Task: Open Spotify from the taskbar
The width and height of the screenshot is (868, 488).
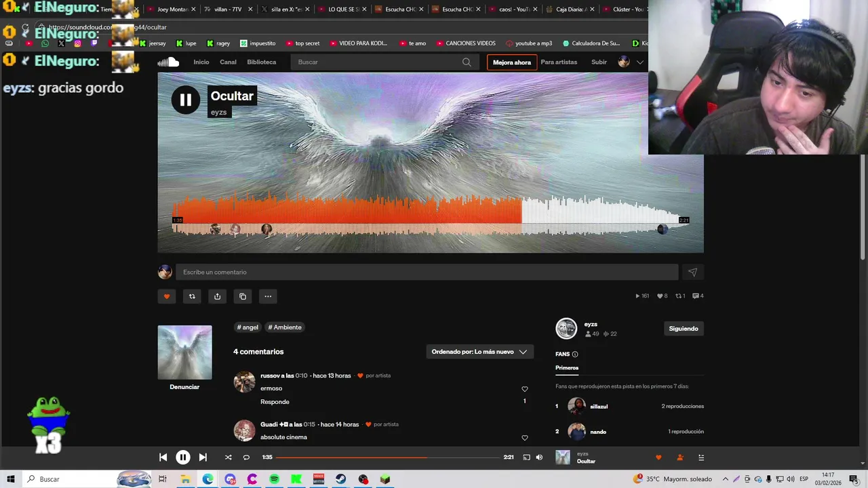Action: pos(274,479)
